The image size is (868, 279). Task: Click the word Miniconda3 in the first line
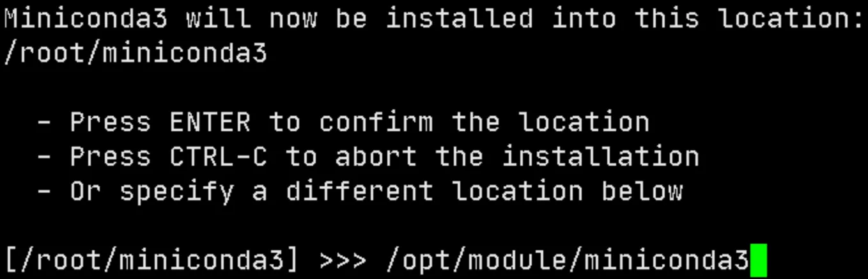[x=86, y=19]
